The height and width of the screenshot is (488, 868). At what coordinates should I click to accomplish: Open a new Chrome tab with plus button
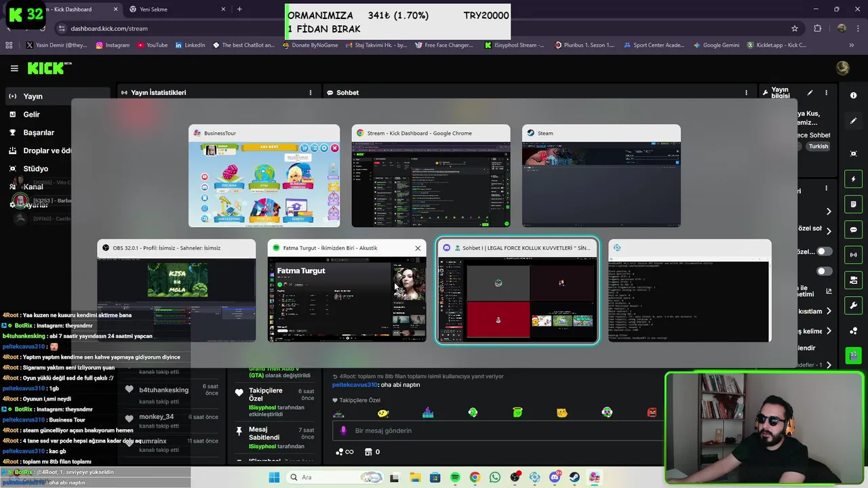coord(239,9)
